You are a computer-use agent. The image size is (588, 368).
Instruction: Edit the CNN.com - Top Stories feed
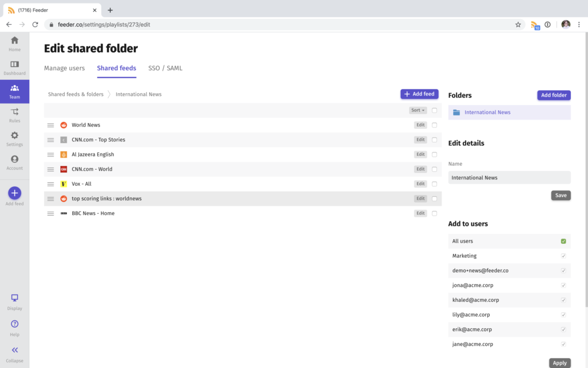420,140
